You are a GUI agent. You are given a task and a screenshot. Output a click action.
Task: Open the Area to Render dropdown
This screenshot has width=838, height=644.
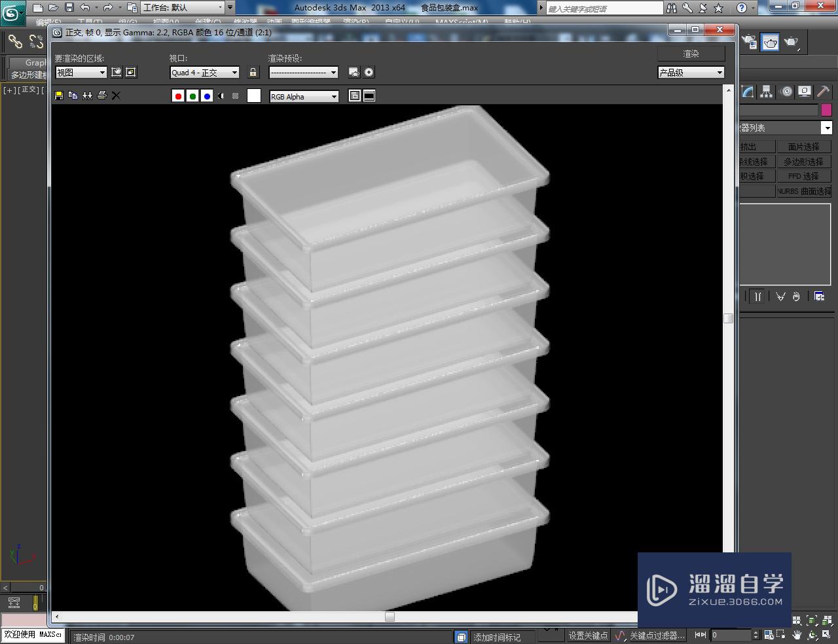coord(81,73)
